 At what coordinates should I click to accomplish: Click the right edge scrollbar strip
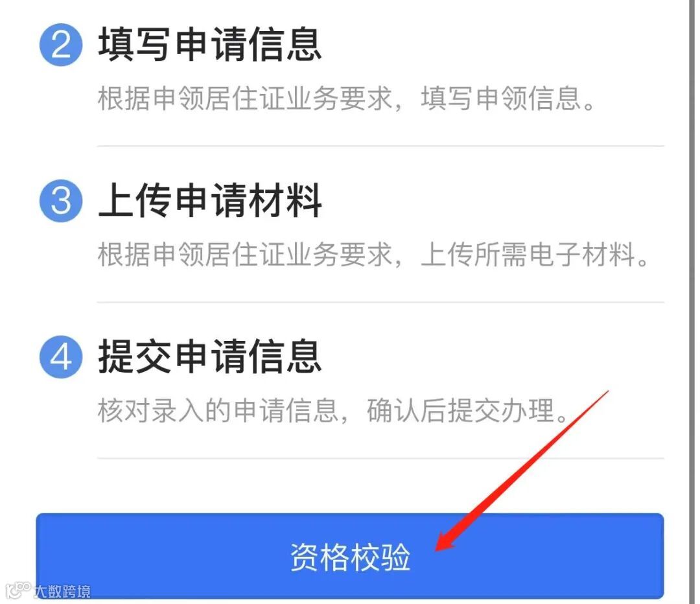[x=693, y=302]
